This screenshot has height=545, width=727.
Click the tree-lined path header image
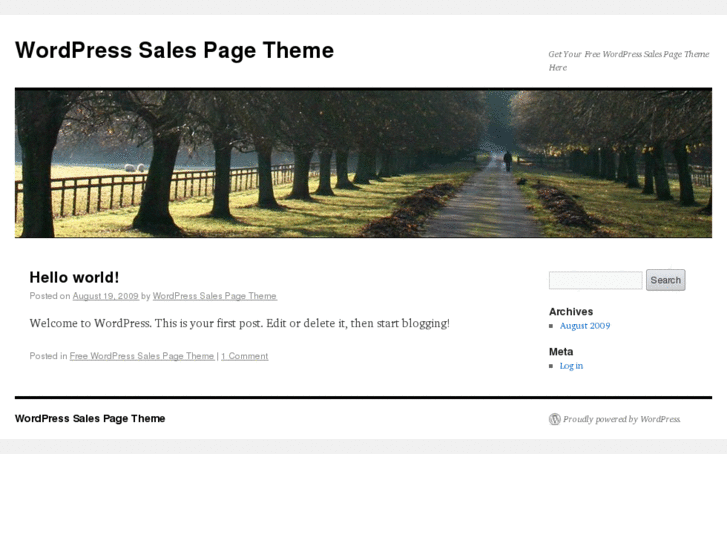tap(364, 163)
